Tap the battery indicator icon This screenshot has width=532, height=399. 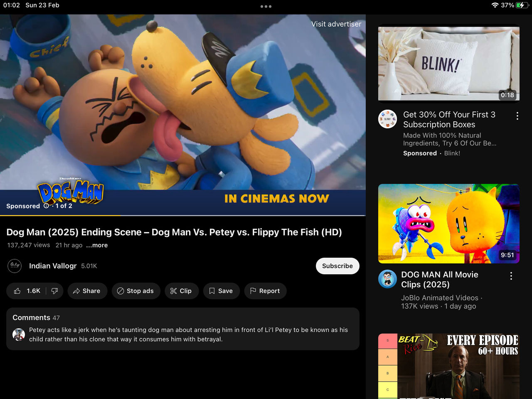[x=522, y=5]
